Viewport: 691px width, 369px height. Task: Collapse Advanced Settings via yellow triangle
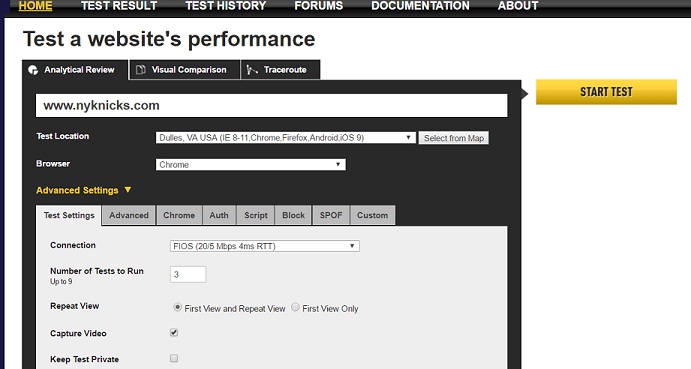128,190
